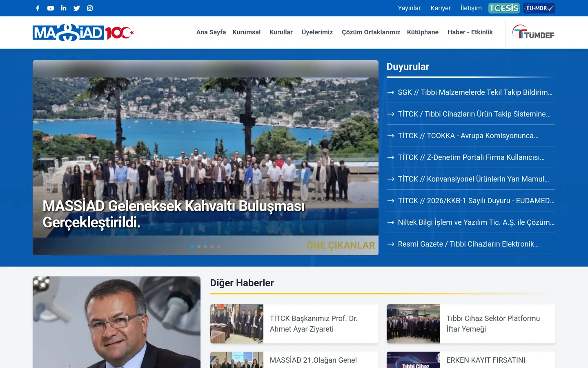Open the Z-Denetim Portalı Firma Kullanıcısı announcement
The width and height of the screenshot is (588, 368).
pos(471,157)
